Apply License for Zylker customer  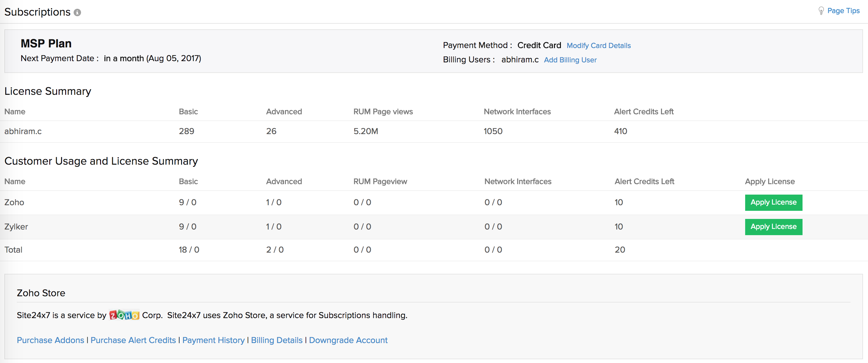(773, 226)
